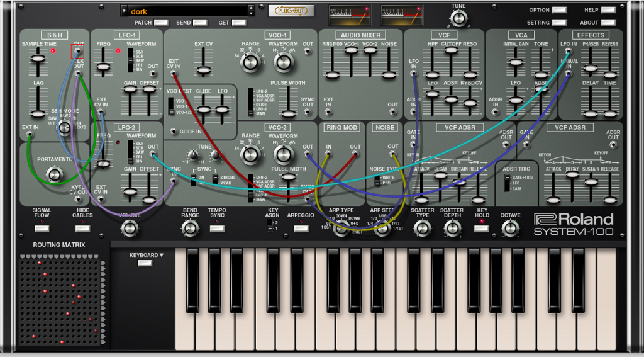Flip the KEY ASGN switch
The height and width of the screenshot is (357, 644).
coord(269,225)
